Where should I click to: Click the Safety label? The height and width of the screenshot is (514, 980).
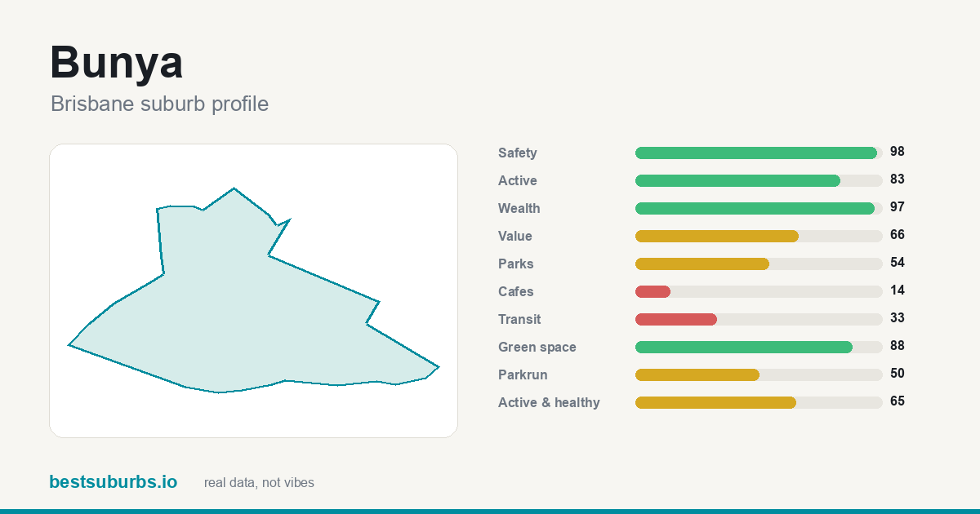518,153
